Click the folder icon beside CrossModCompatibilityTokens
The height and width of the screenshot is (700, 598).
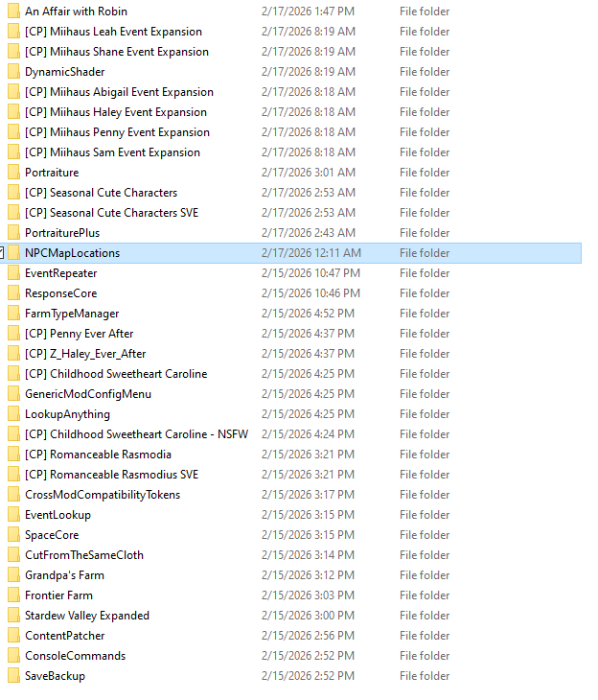13,495
